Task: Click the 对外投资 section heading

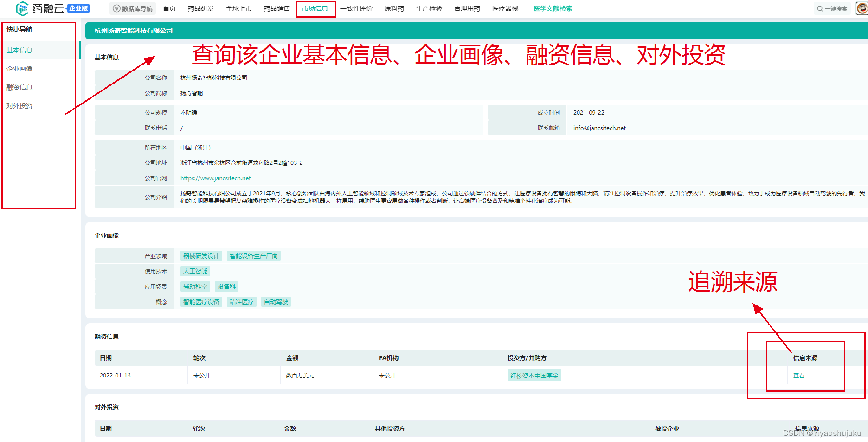Action: (107, 407)
